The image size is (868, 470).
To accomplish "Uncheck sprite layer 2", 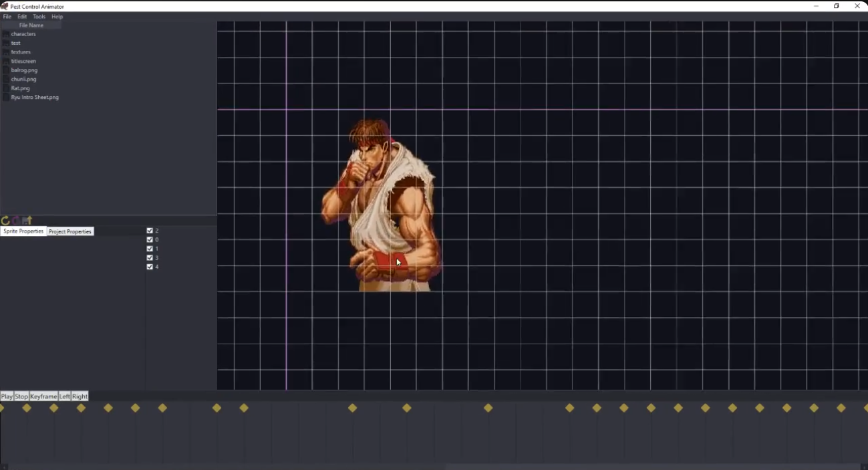I will coord(150,230).
